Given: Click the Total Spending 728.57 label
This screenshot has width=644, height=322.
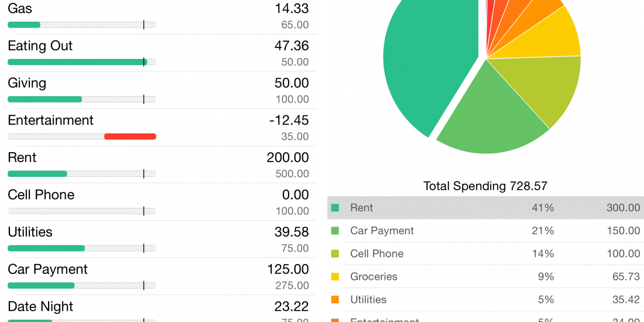Looking at the screenshot, I should (x=485, y=186).
